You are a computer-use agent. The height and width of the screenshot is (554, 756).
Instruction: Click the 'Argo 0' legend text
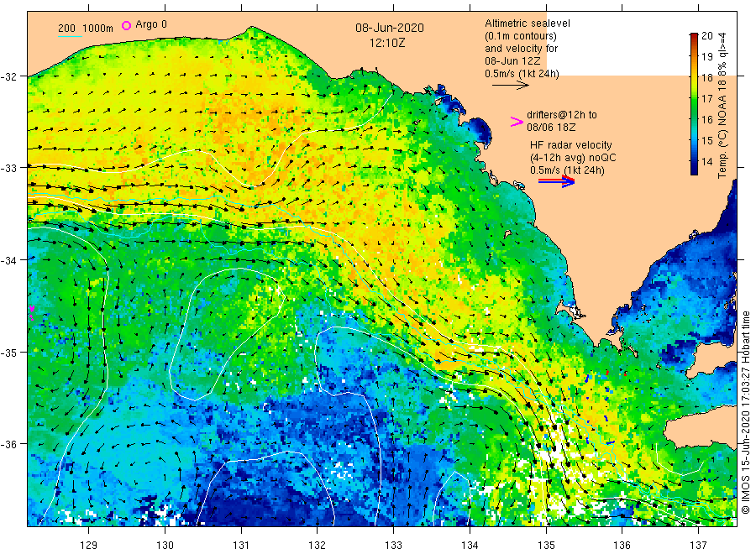tap(151, 24)
